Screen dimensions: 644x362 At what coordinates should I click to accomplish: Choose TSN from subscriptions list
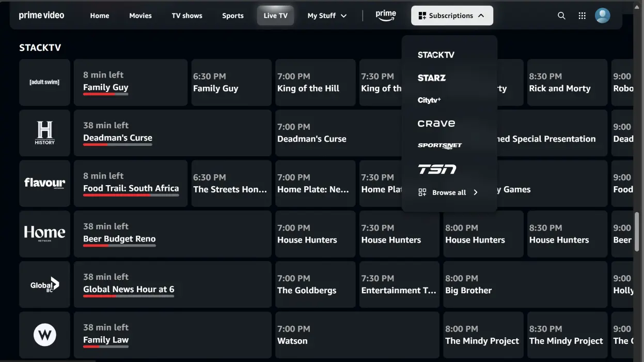point(437,169)
